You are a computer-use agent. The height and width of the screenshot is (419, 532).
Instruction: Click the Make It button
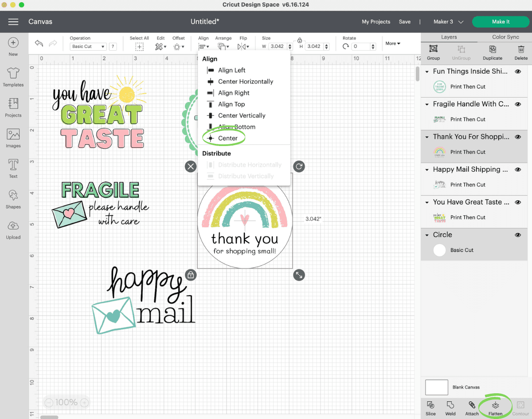click(x=501, y=22)
